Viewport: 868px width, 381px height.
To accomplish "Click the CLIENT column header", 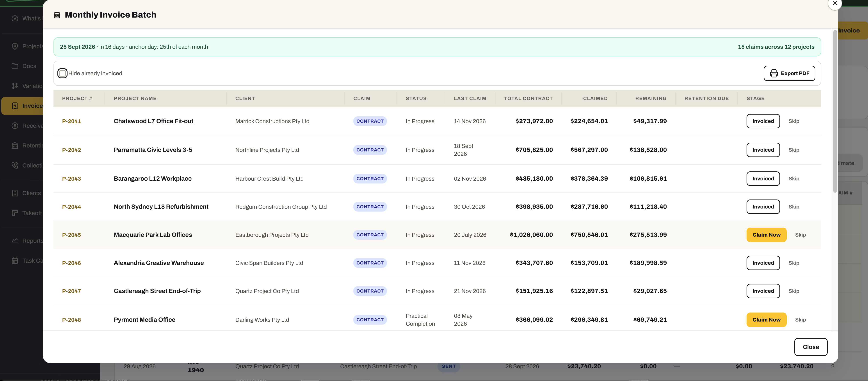I will tap(245, 99).
